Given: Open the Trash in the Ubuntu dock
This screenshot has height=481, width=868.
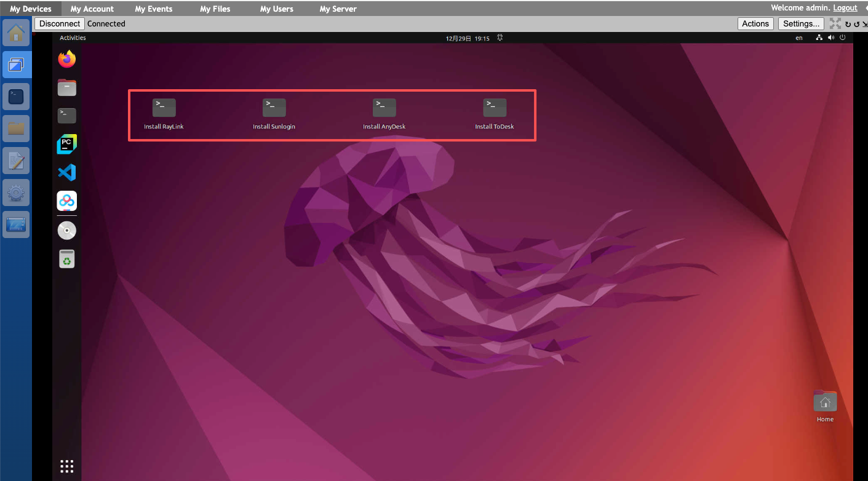Looking at the screenshot, I should coord(66,260).
